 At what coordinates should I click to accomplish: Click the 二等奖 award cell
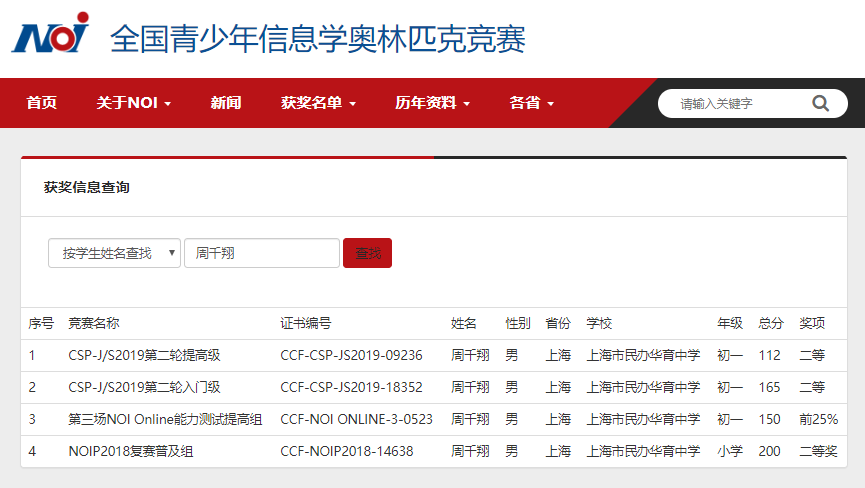tap(819, 451)
